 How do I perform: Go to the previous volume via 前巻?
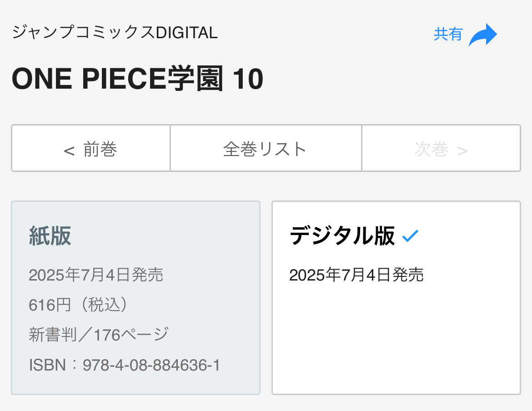tap(91, 149)
